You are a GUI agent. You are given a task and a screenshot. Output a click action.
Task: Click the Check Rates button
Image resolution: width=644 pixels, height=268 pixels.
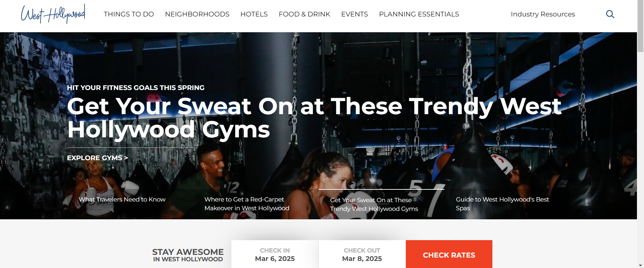[x=449, y=254]
